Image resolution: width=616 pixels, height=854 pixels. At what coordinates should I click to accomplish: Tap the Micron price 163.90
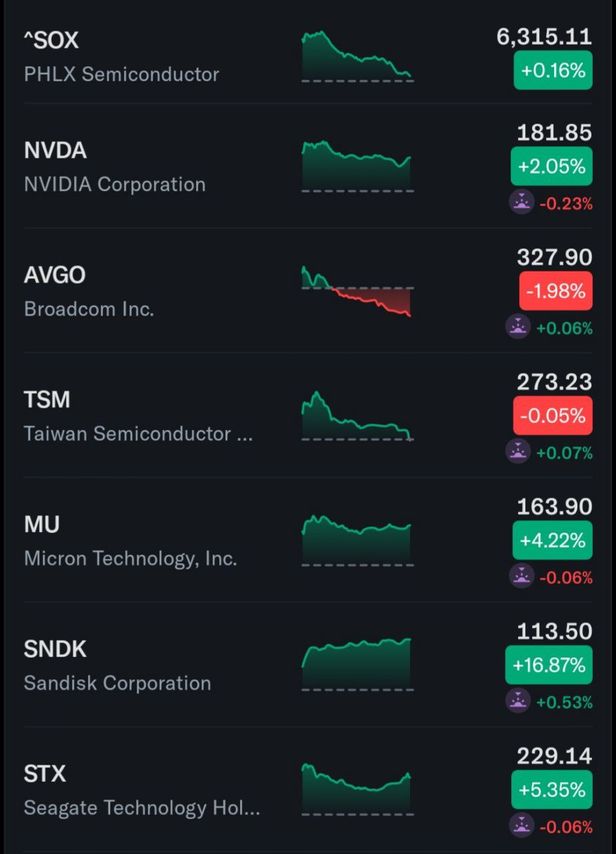(554, 507)
